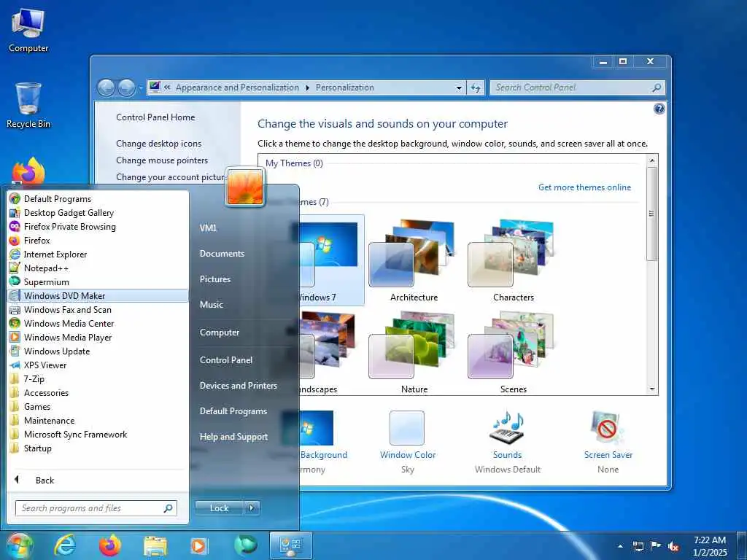Open Internet Explorer on the taskbar
747x560 pixels.
point(65,545)
